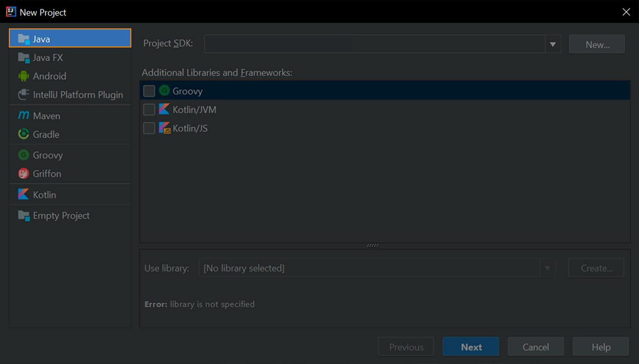
Task: Pick the Gradle icon in sidebar
Action: [x=23, y=134]
